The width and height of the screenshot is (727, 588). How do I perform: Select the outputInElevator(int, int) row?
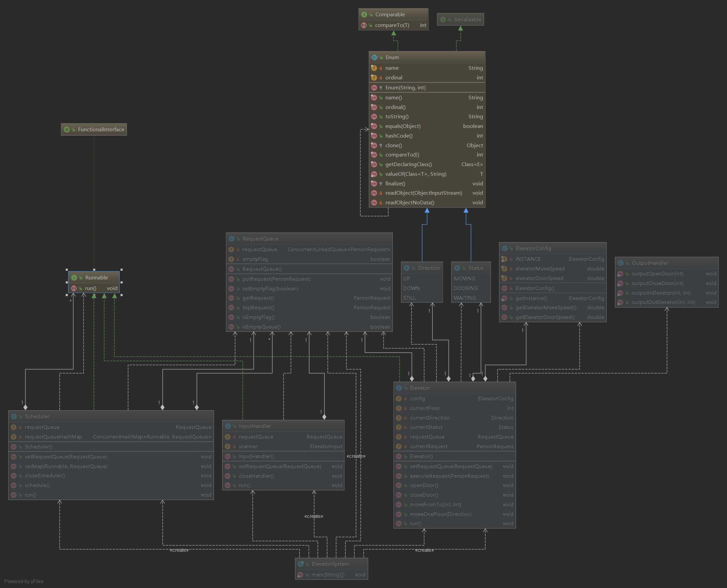pyautogui.click(x=667, y=293)
